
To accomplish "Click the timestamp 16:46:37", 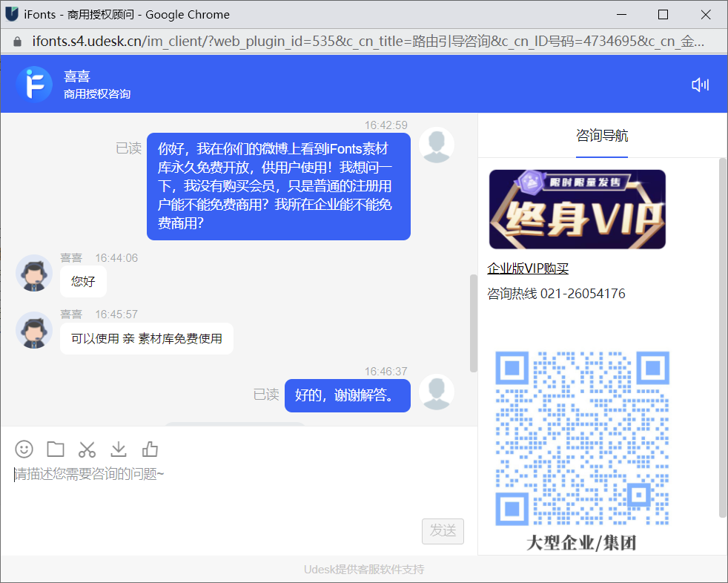I will point(385,371).
